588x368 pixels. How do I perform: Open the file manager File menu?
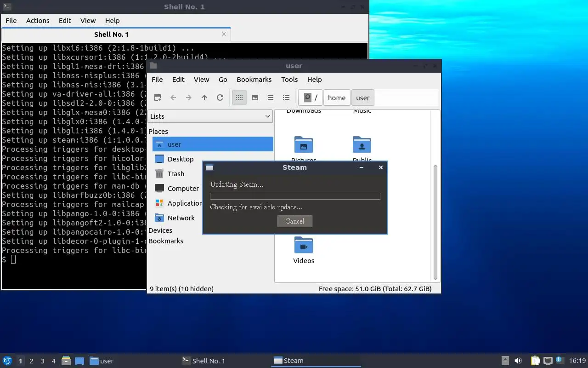pyautogui.click(x=157, y=80)
